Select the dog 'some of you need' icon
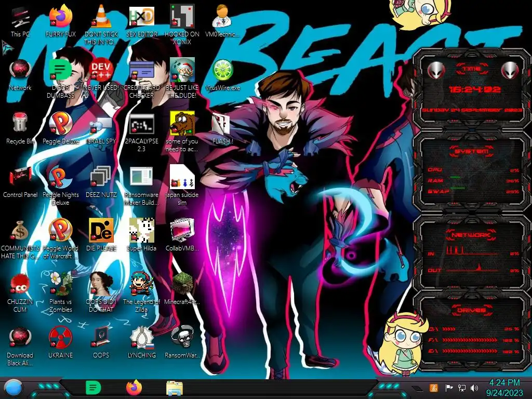This screenshot has height=399, width=532. [182, 131]
